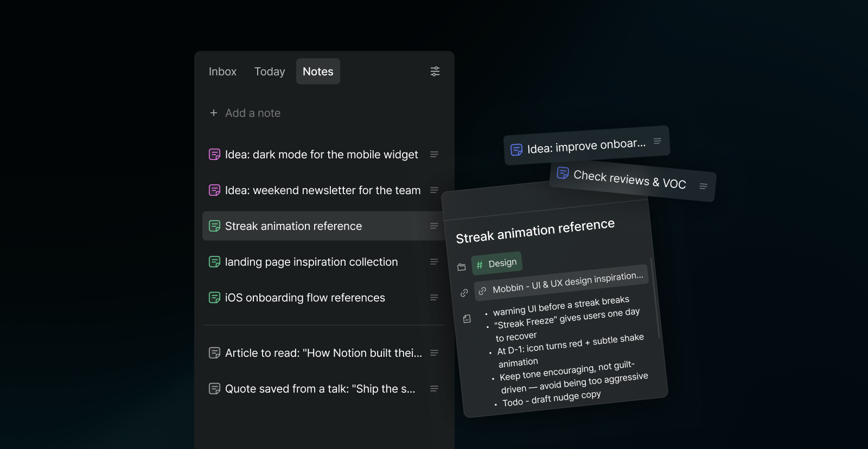Select the Notes tab
This screenshot has height=449, width=868.
click(318, 72)
